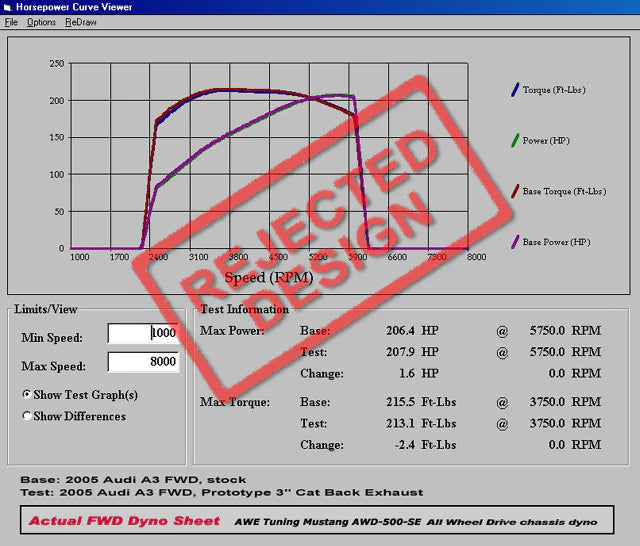Click the blue Torque legend swatch
Viewport: 640px width, 546px height.
point(513,90)
